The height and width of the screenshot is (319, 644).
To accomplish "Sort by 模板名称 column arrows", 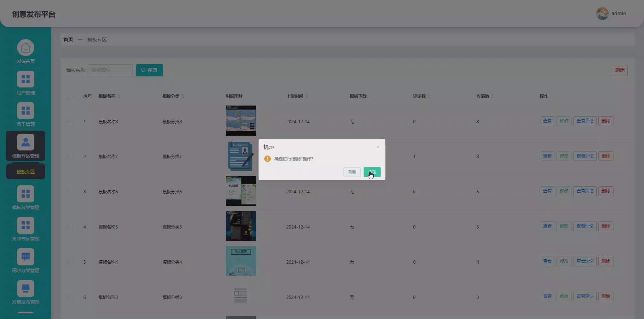I will pyautogui.click(x=119, y=97).
